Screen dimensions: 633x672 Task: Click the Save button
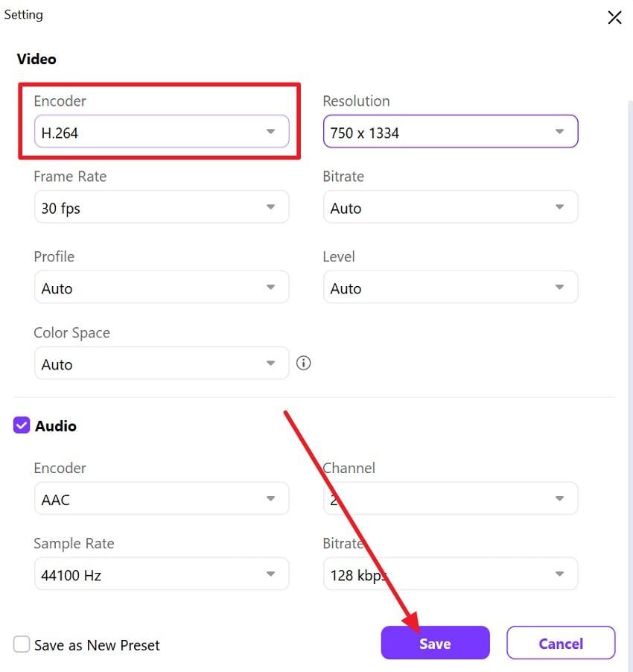pos(435,642)
